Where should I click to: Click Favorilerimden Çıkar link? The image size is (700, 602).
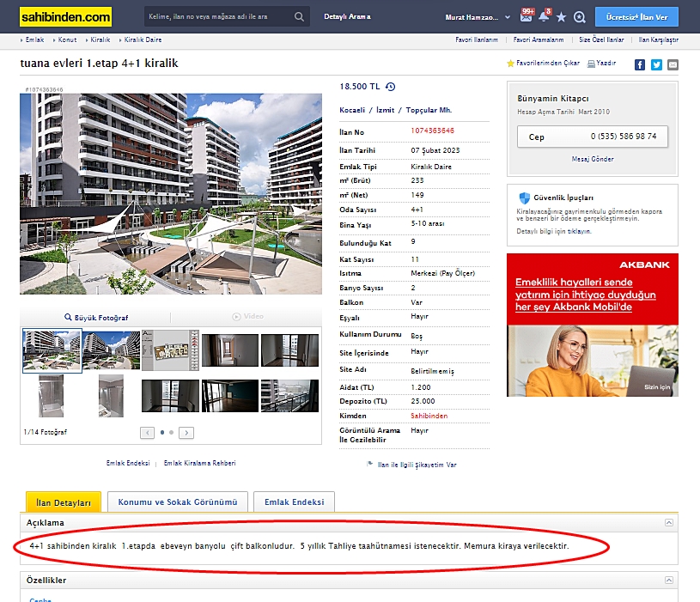548,64
